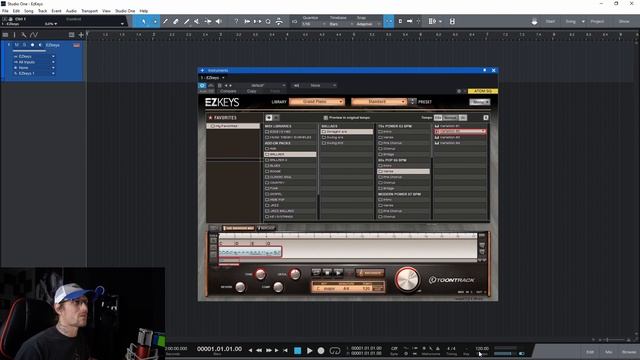The image size is (640, 360).
Task: Select the highlighted Verse folder under 80s Pop
Action: tap(403, 171)
